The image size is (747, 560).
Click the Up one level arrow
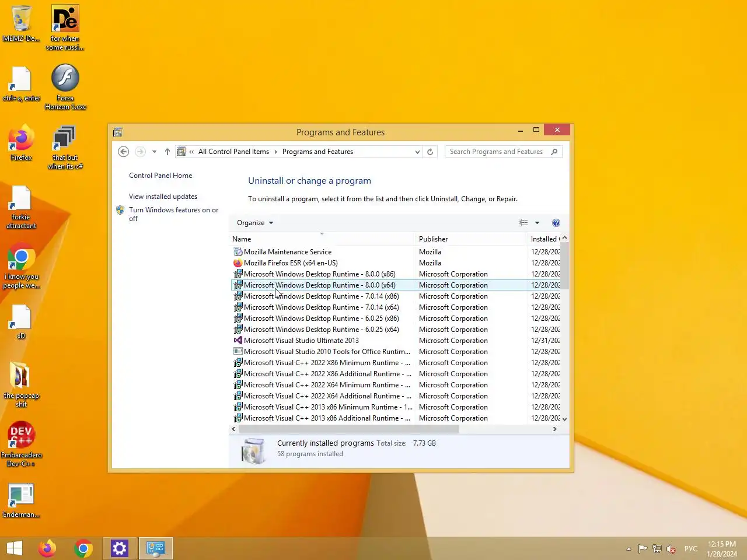click(167, 152)
